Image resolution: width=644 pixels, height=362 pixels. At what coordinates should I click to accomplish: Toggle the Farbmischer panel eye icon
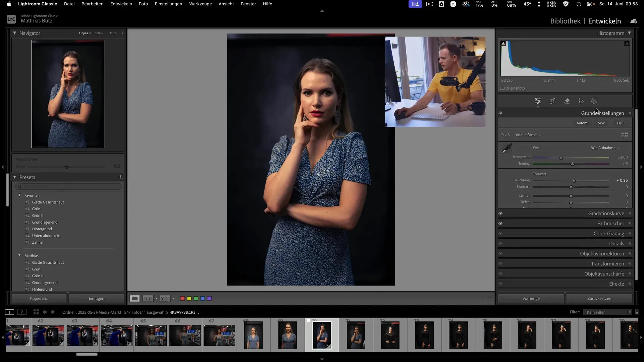500,223
